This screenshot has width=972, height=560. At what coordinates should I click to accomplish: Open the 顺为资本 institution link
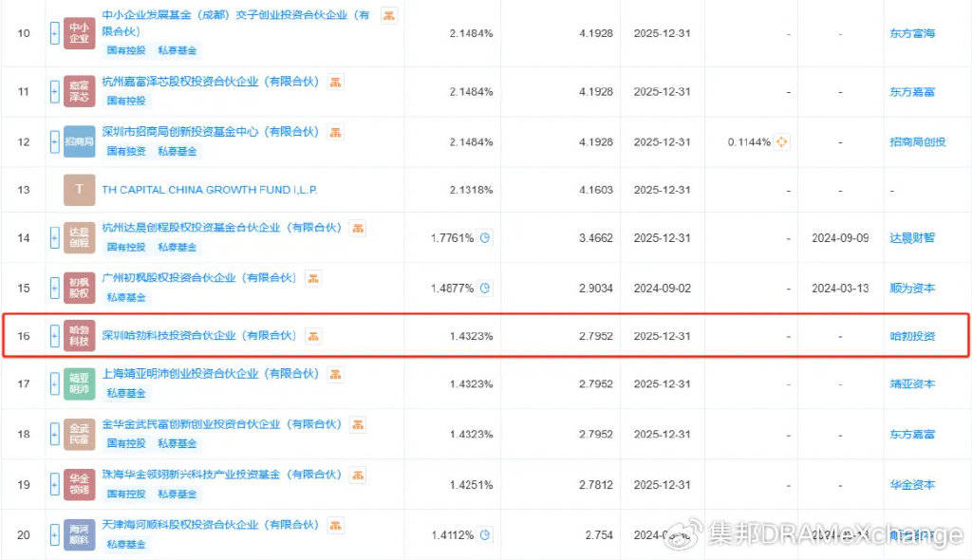[x=912, y=289]
